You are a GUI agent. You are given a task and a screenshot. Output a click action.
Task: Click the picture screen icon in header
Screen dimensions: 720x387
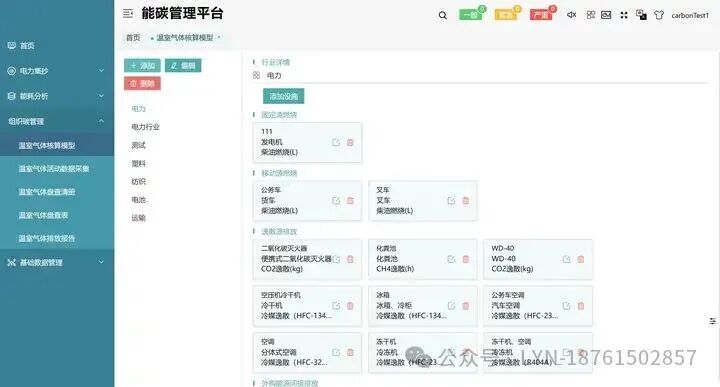[x=606, y=15]
